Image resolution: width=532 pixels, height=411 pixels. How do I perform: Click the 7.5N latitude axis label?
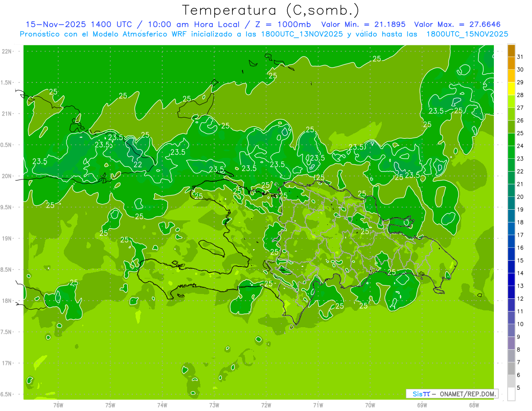7,332
